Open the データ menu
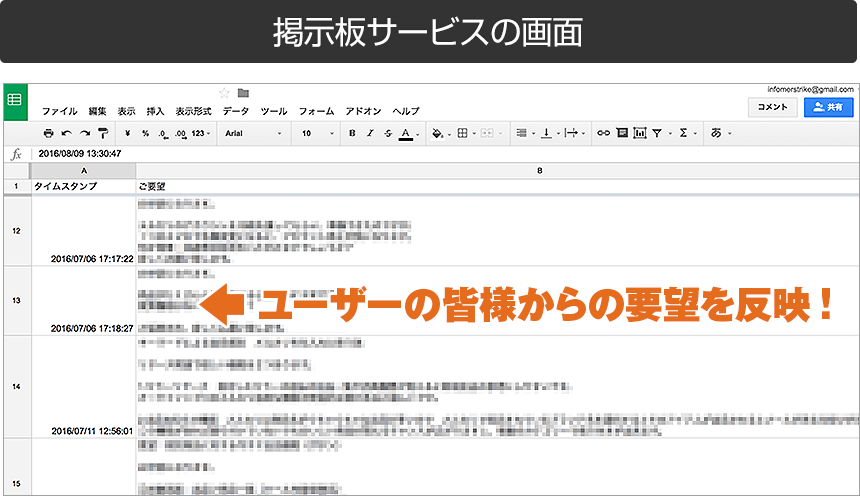Image resolution: width=860 pixels, height=496 pixels. tap(236, 111)
